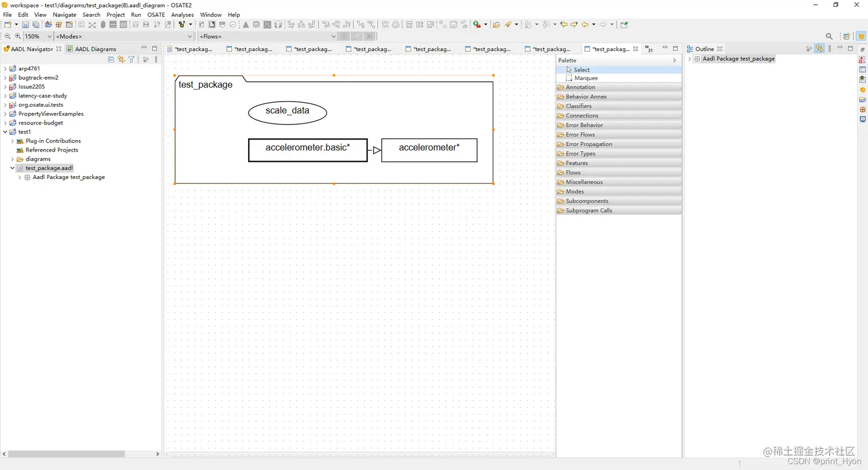
Task: Select Referenced Projects item
Action: pyautogui.click(x=52, y=150)
